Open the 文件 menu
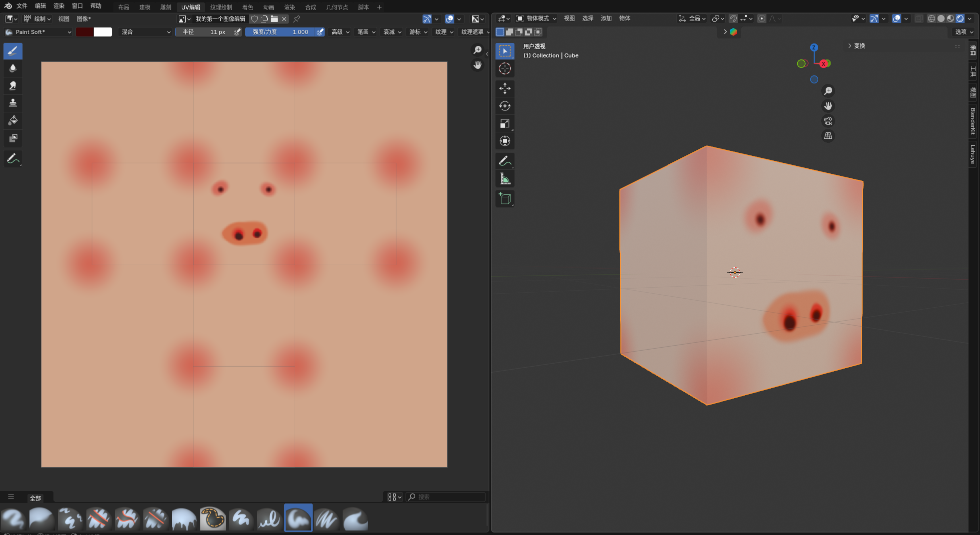980x535 pixels. [x=22, y=6]
